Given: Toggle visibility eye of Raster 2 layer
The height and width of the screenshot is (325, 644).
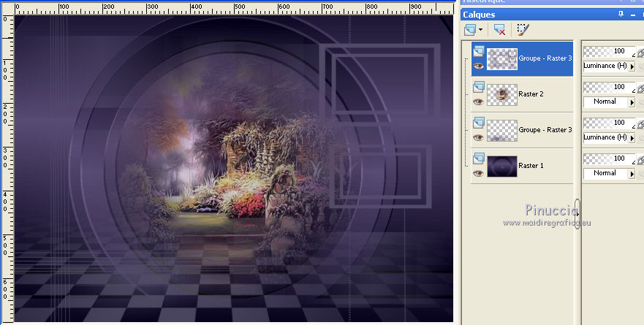Looking at the screenshot, I should click(x=478, y=102).
